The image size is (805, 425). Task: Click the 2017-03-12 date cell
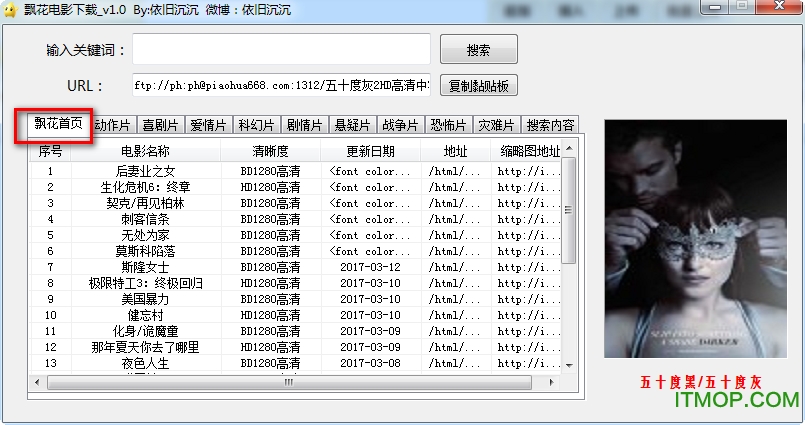tap(370, 267)
